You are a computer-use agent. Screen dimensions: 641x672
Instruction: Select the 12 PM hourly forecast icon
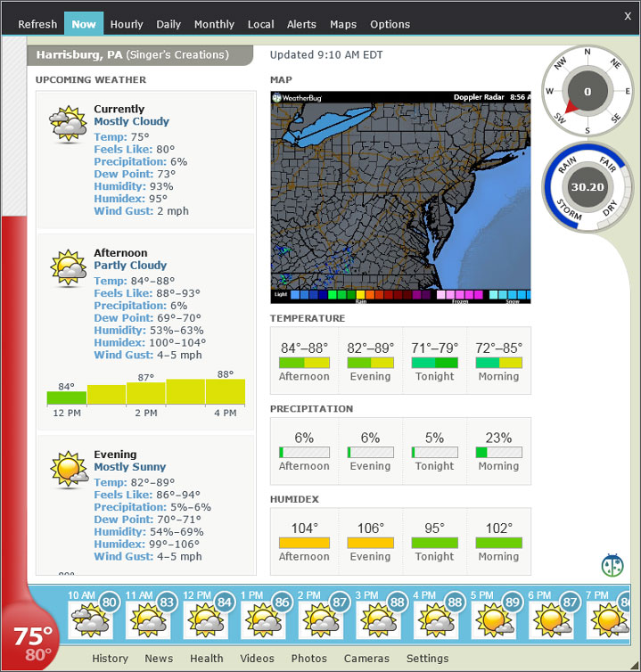tap(205, 619)
